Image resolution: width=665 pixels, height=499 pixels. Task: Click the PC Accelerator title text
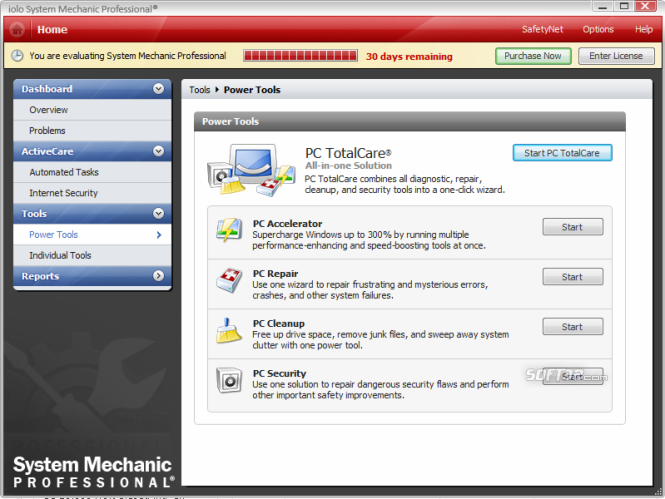pyautogui.click(x=287, y=223)
